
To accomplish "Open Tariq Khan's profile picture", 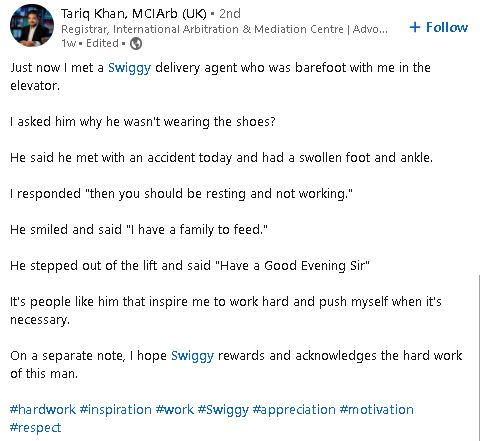I will 32,25.
